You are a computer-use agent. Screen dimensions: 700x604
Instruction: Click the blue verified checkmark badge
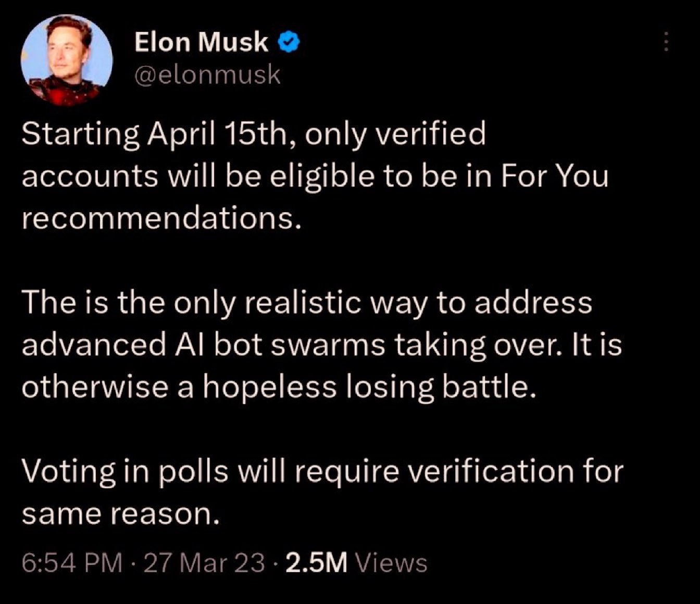click(x=289, y=42)
